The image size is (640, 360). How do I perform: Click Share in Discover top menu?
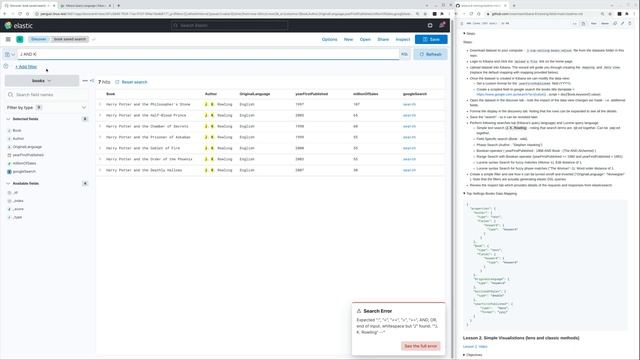383,39
